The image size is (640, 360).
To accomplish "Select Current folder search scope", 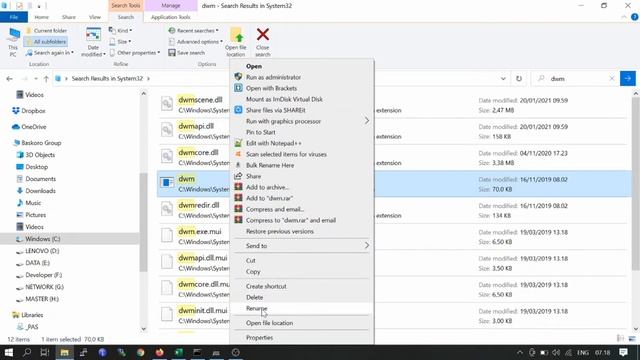I will (x=46, y=31).
